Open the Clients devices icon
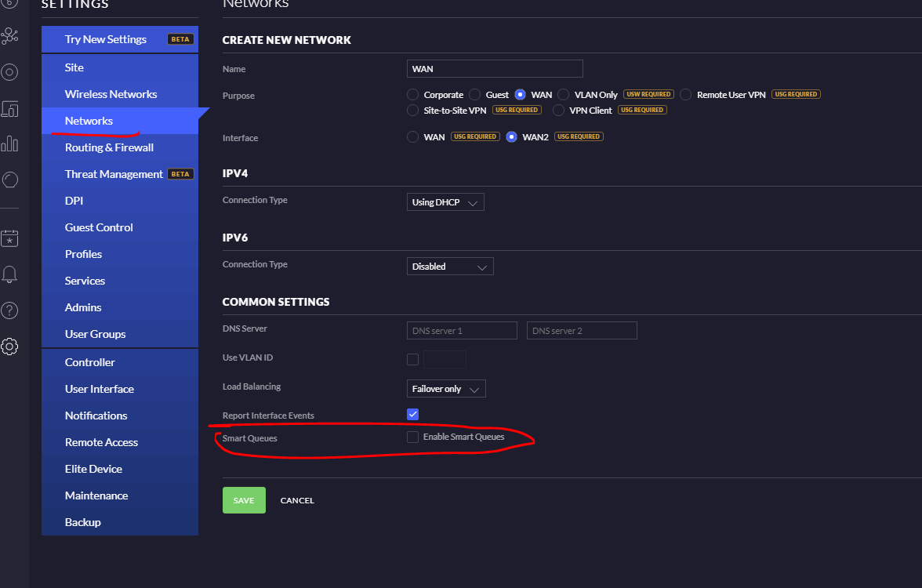Image resolution: width=922 pixels, height=588 pixels. [9, 109]
